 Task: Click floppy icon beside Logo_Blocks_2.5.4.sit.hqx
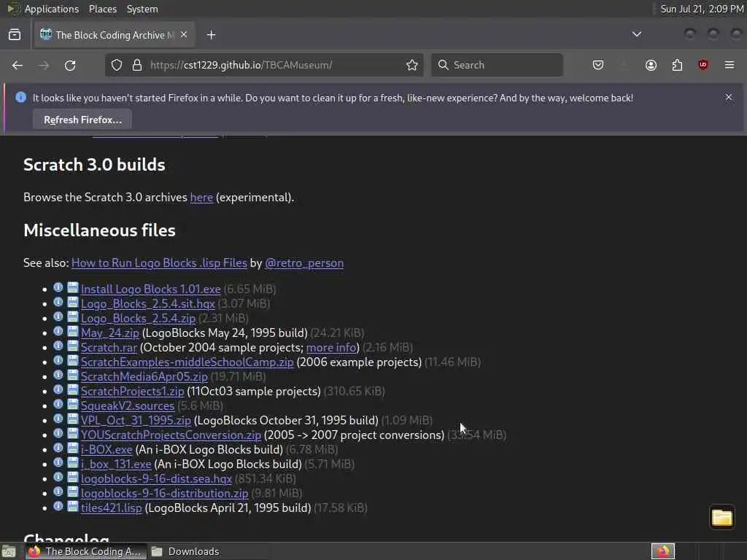[x=72, y=303]
